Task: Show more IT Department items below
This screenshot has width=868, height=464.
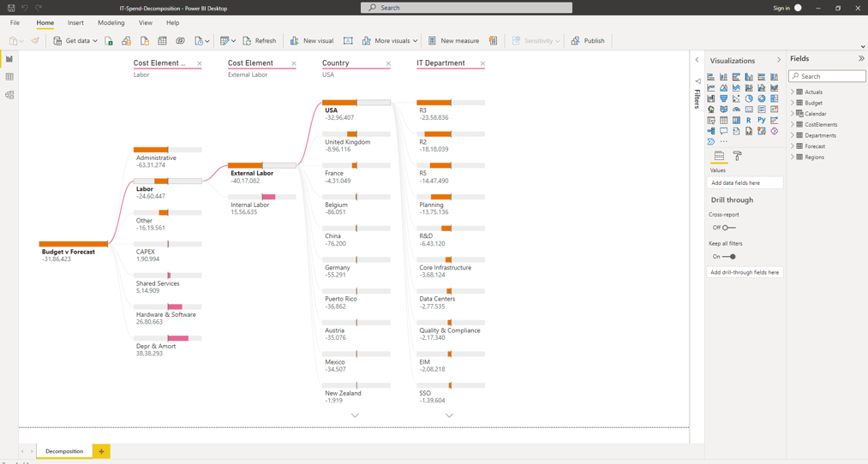Action: 449,415
